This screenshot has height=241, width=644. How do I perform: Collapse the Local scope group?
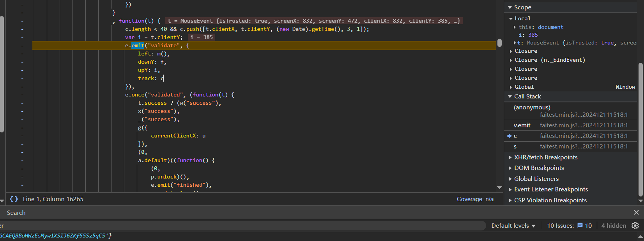click(x=511, y=19)
